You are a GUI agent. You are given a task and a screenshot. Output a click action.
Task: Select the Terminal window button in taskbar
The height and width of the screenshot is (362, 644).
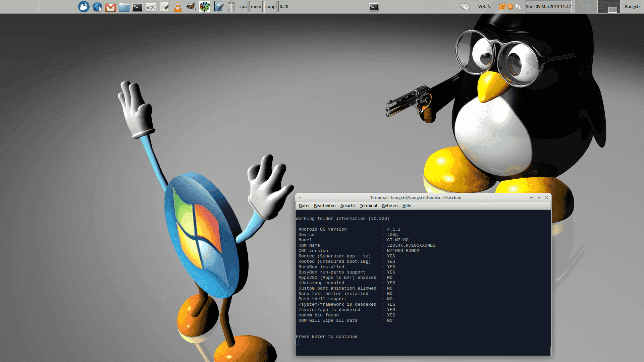[374, 7]
